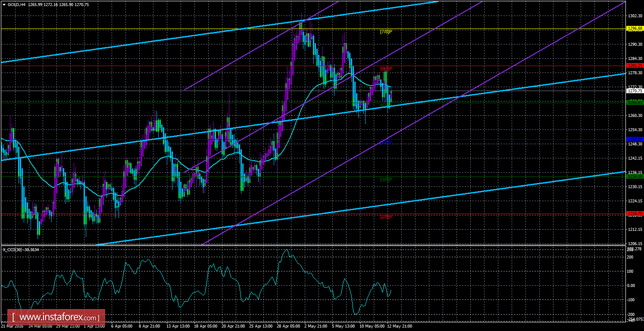644x331 pixels.
Task: Click the 1242.15 price scale value
Action: [635, 158]
